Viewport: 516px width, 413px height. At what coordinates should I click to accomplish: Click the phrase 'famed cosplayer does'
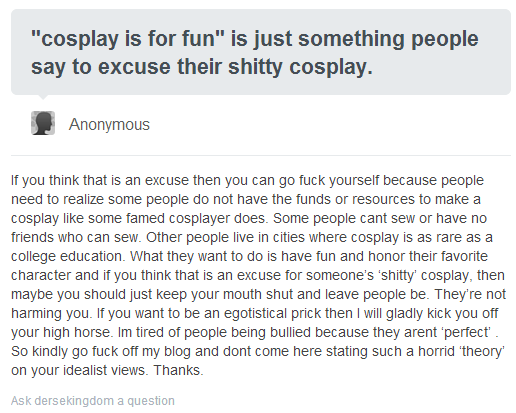click(x=196, y=218)
